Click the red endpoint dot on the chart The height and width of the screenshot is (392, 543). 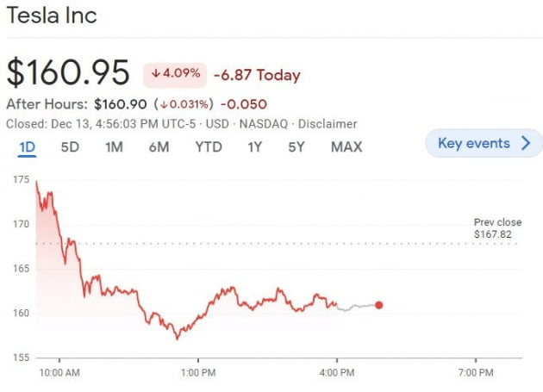pyautogui.click(x=379, y=305)
